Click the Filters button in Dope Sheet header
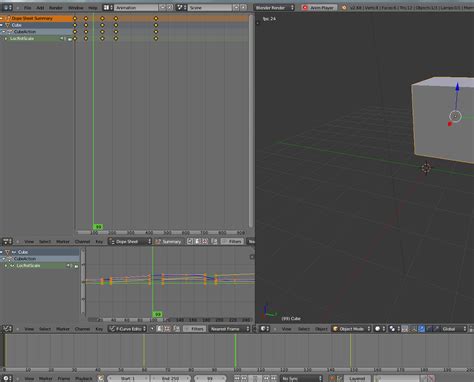The image size is (474, 382). pyautogui.click(x=232, y=241)
